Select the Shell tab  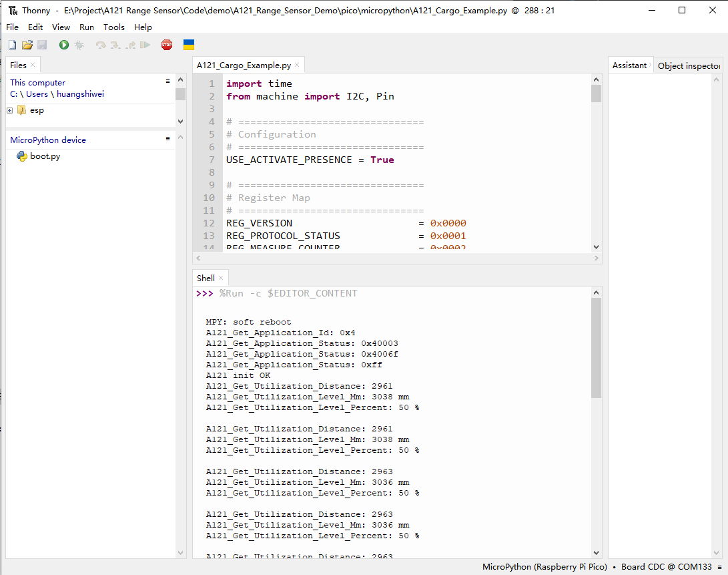(206, 278)
